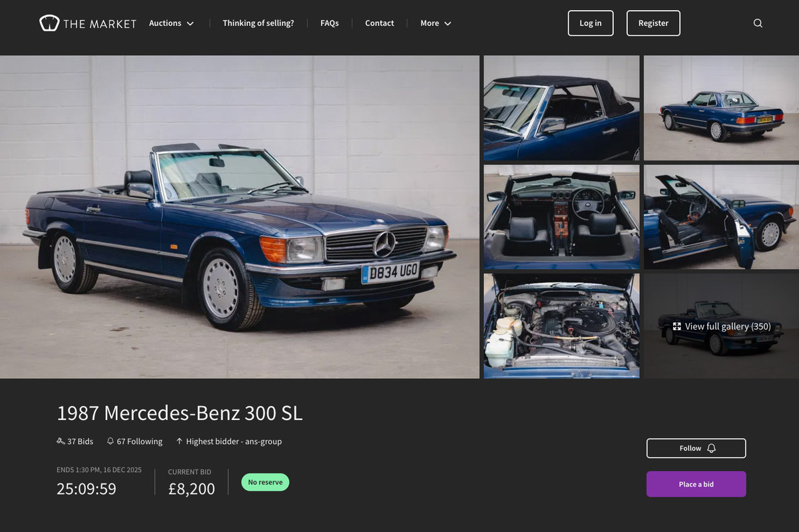Open the rear view with hardtop thumbnail
This screenshot has width=799, height=532.
pos(721,108)
